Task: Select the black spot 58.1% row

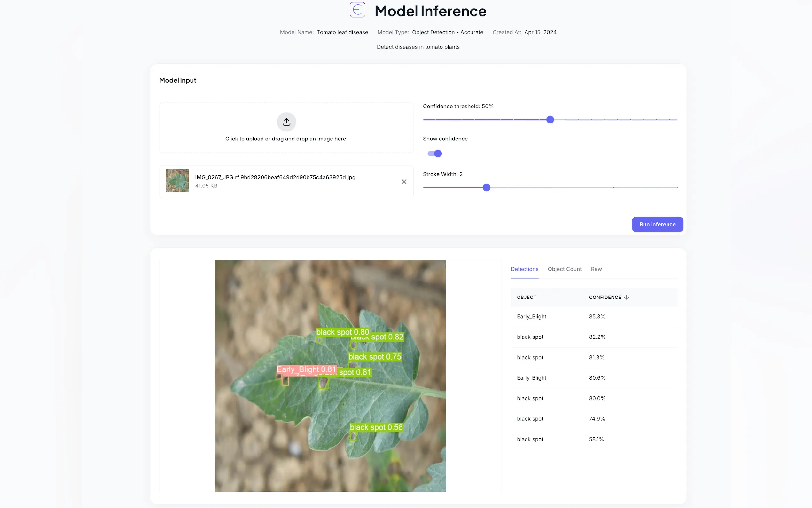Action: point(594,439)
